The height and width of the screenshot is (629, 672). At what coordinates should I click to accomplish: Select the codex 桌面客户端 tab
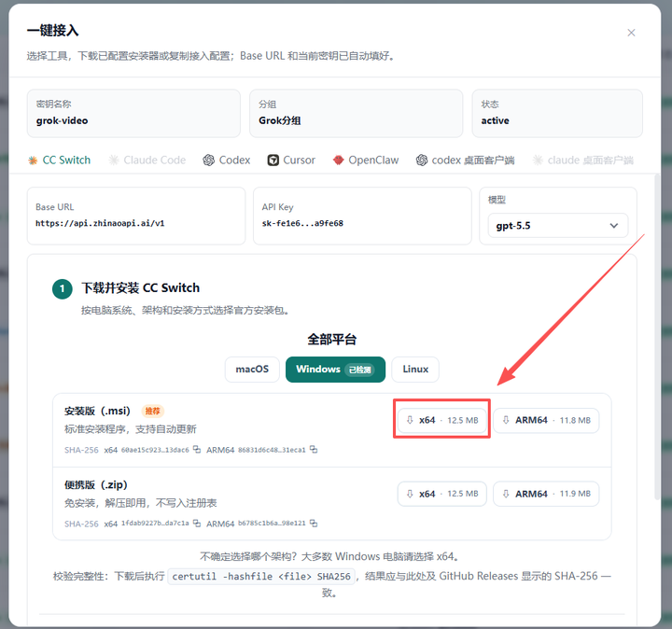[x=466, y=161]
